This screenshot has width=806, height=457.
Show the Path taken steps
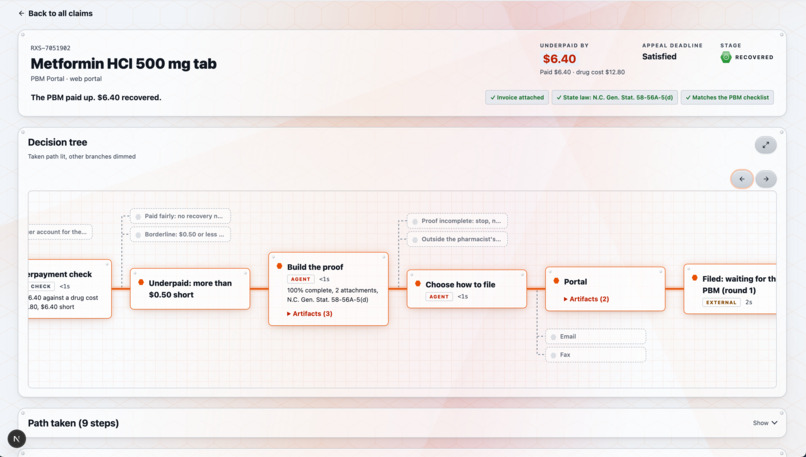765,423
